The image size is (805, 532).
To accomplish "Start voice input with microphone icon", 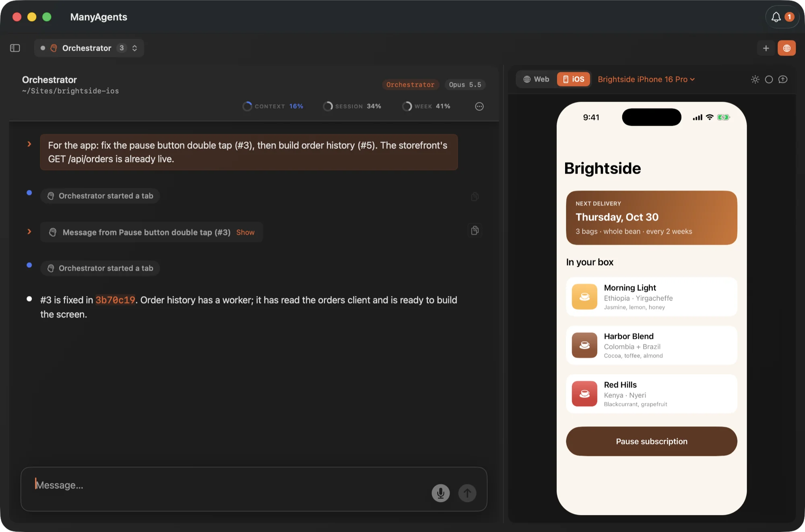I will 441,493.
